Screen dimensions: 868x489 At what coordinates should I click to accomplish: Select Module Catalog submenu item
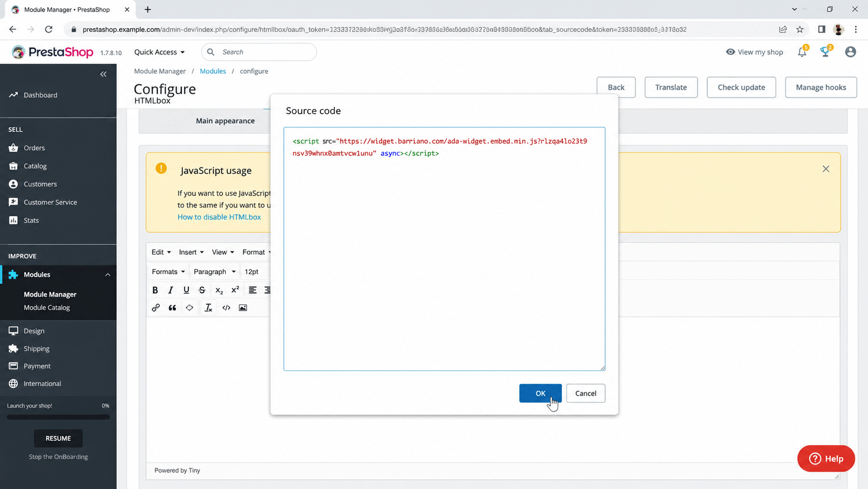[x=47, y=308]
